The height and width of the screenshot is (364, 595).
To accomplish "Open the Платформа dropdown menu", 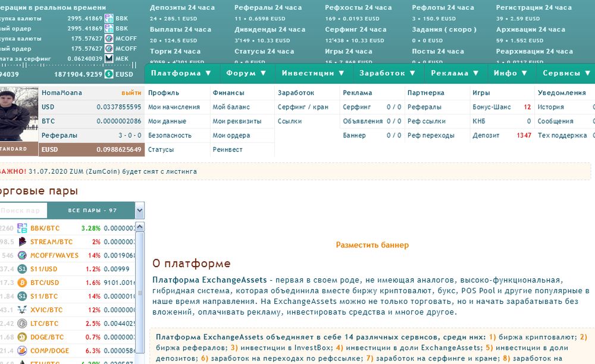I will coord(181,73).
